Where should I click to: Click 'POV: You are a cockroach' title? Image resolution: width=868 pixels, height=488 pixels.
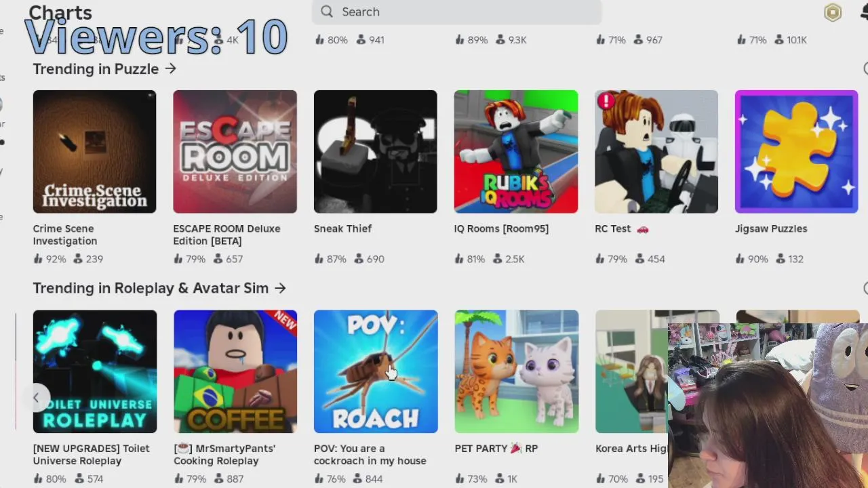click(370, 454)
